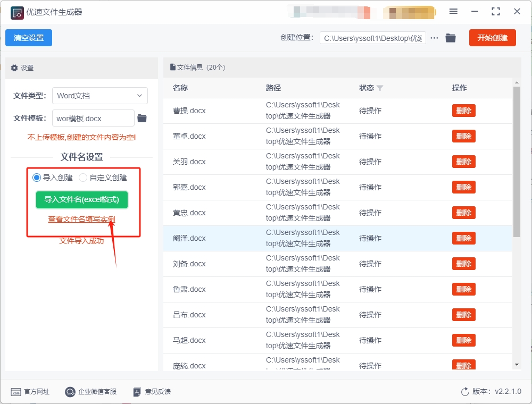Open 查看文件名填写实例 link
This screenshot has width=532, height=404.
[81, 219]
